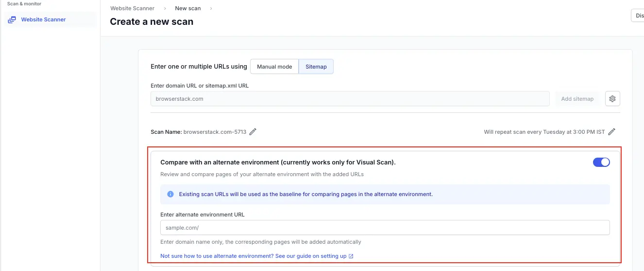This screenshot has height=271, width=644.
Task: Click the New scan breadcrumb
Action: pos(187,8)
